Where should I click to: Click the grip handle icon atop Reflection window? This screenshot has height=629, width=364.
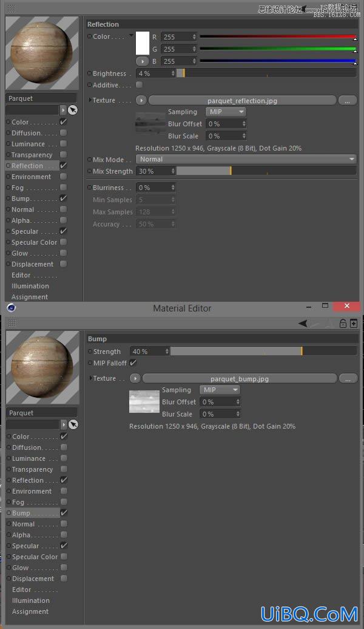(x=12, y=8)
